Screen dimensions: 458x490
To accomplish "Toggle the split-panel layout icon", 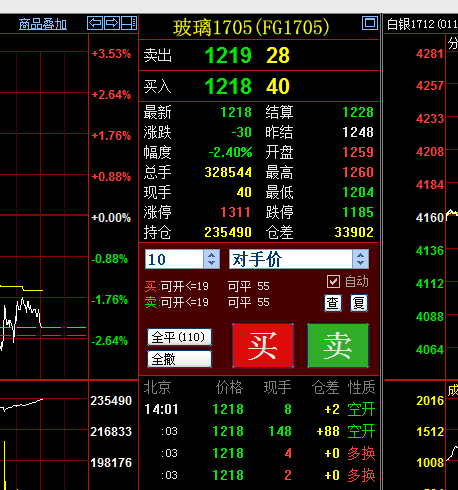I will 129,23.
